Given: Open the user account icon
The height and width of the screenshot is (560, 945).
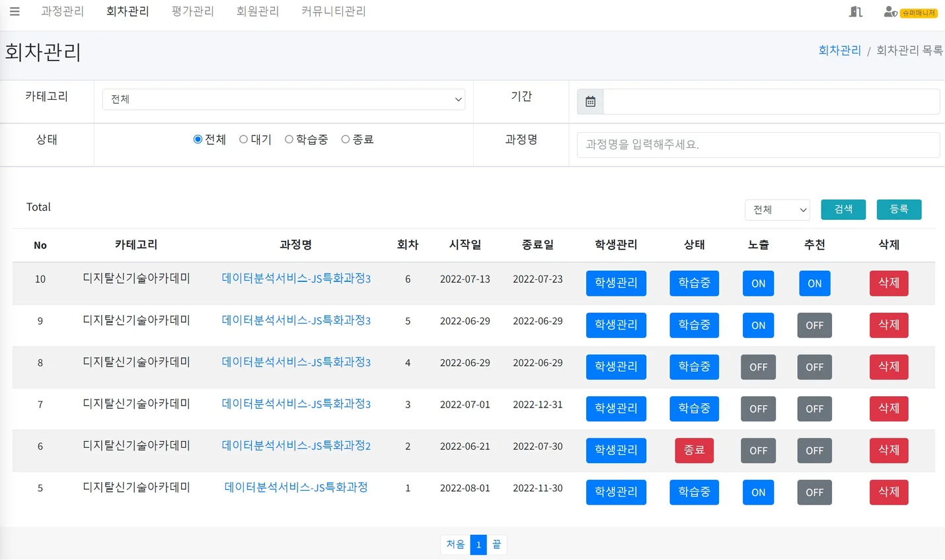Looking at the screenshot, I should [890, 12].
